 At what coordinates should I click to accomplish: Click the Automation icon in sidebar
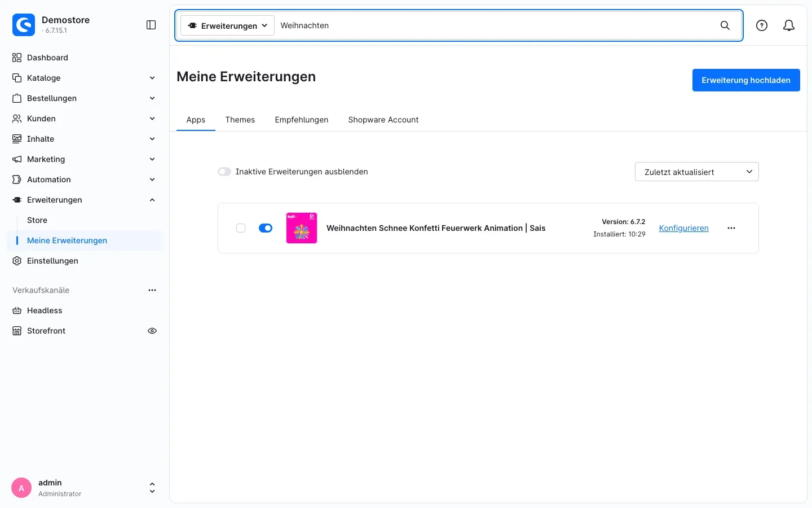pos(17,179)
